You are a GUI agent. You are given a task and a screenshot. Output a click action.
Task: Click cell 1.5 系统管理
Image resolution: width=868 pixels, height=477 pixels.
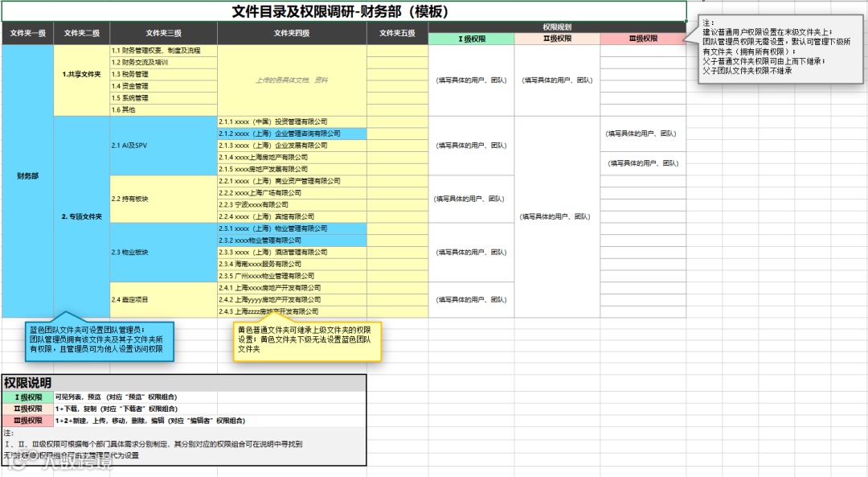click(x=163, y=98)
